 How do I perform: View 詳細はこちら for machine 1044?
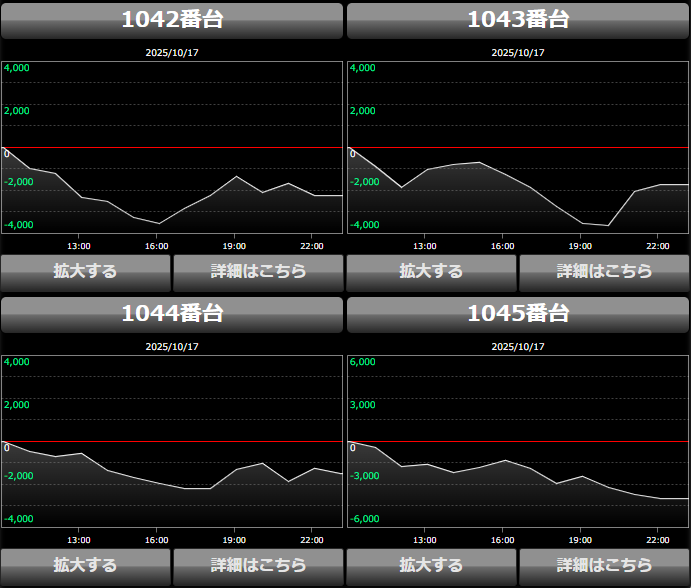[258, 565]
